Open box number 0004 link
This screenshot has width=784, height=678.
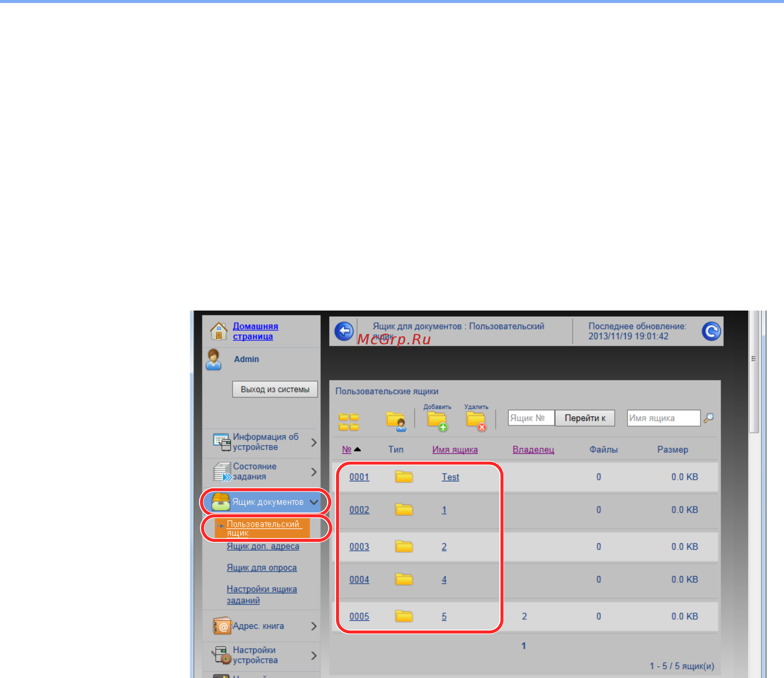click(359, 579)
